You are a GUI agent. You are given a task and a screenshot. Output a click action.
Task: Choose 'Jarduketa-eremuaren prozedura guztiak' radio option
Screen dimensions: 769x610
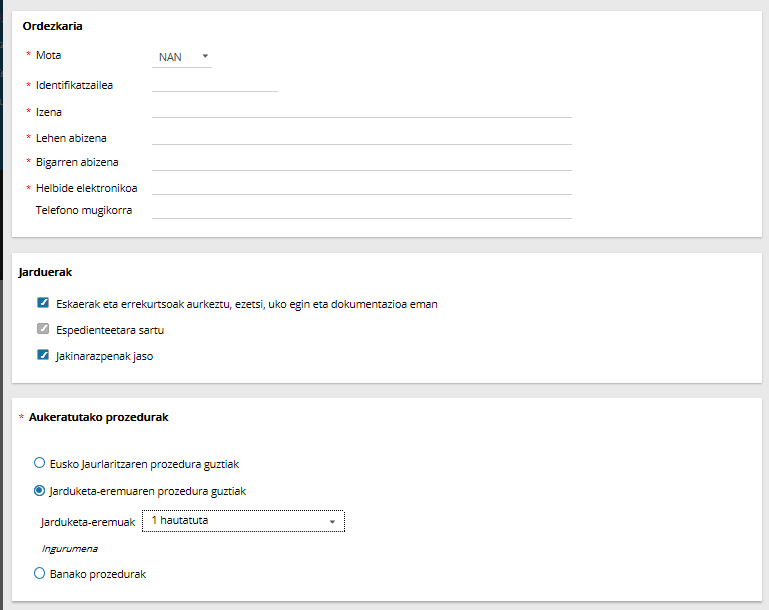coord(40,491)
